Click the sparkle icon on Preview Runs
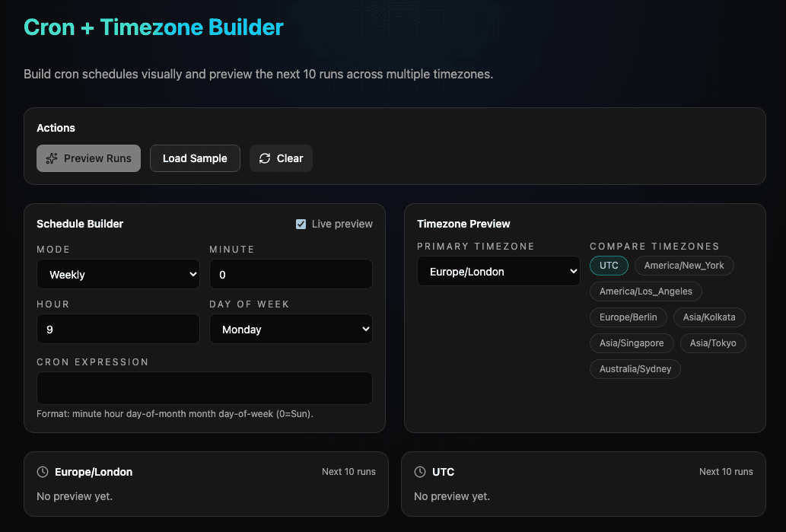 point(51,158)
